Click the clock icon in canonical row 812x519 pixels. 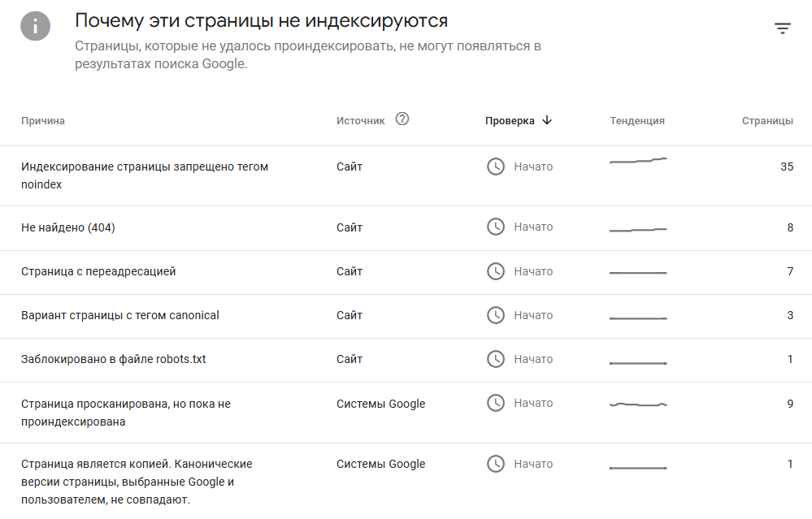[496, 315]
